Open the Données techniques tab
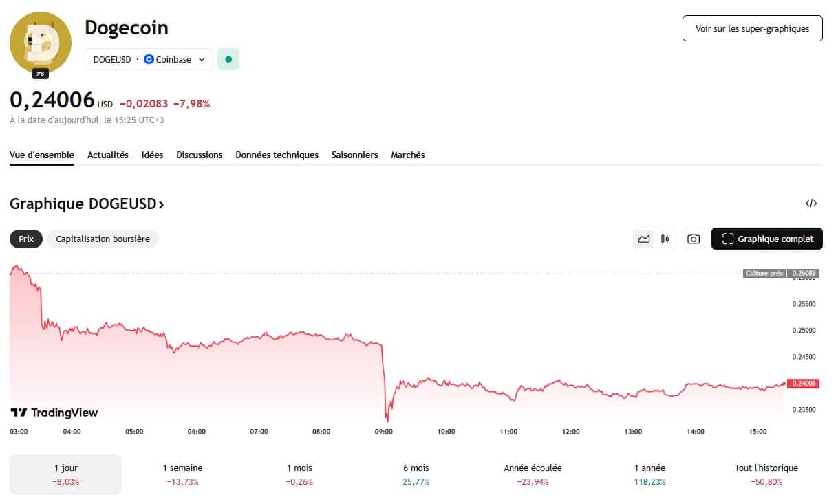This screenshot has width=838, height=504. [x=277, y=155]
